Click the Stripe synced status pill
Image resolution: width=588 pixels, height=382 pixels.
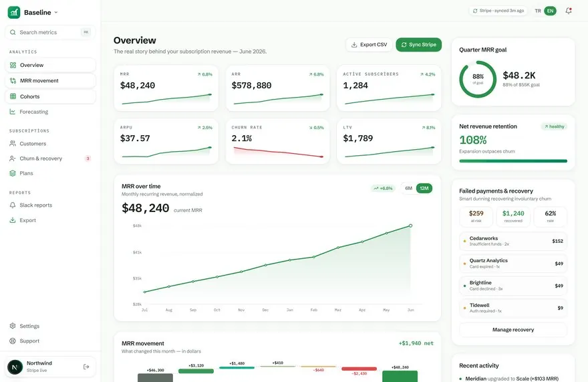pyautogui.click(x=498, y=11)
